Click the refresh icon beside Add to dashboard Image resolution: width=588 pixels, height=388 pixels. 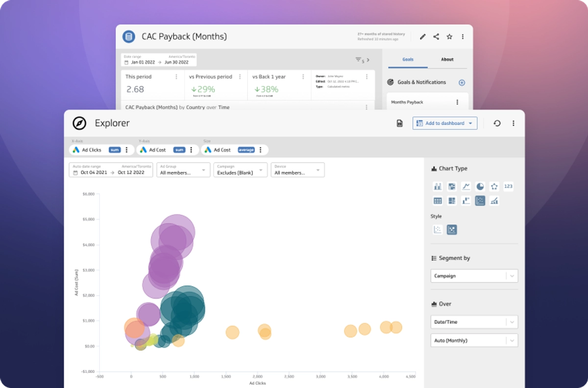pos(497,123)
